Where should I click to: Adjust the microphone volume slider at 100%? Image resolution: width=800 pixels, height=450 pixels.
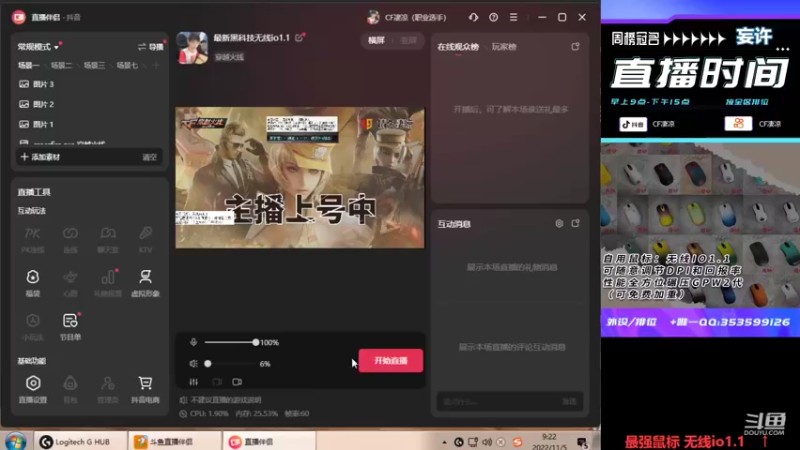point(230,342)
